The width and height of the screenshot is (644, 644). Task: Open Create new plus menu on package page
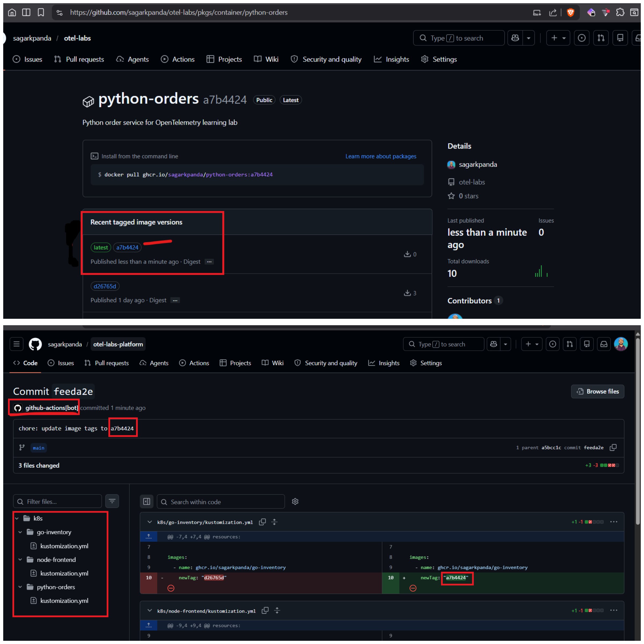coord(558,38)
